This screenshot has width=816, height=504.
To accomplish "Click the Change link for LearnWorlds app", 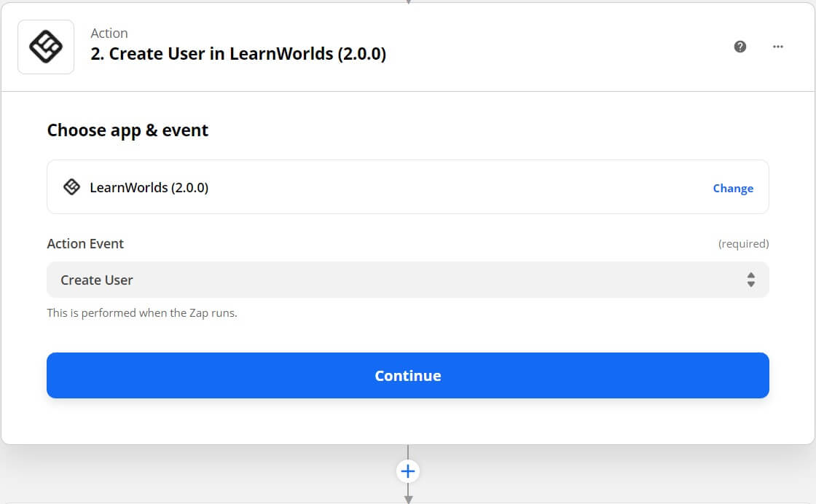I will [x=733, y=189].
